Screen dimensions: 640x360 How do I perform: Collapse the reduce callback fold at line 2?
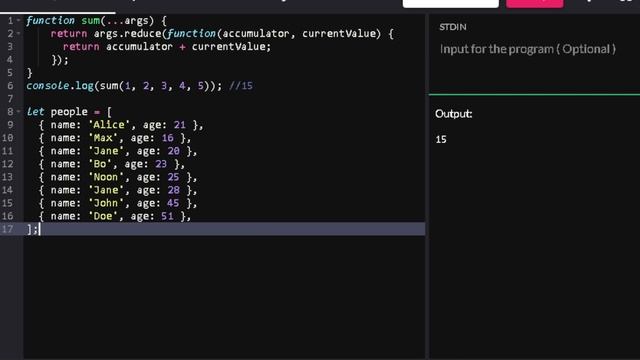tap(19, 33)
